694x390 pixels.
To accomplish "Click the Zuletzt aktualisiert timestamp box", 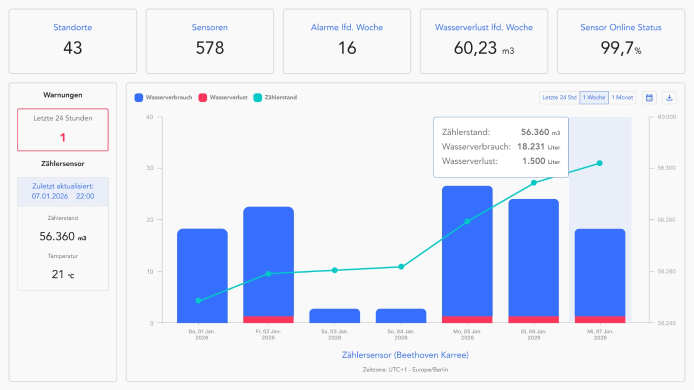I will [x=63, y=192].
